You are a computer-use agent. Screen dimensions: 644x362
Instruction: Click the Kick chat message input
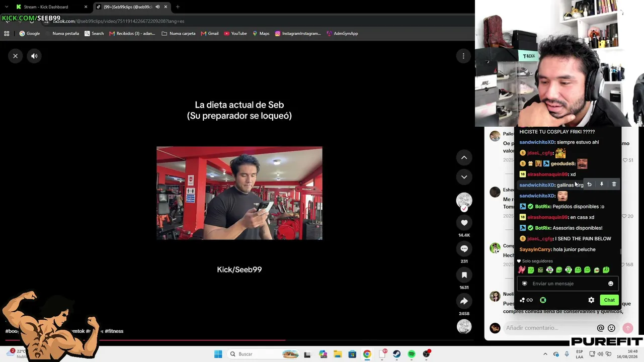coord(568,284)
